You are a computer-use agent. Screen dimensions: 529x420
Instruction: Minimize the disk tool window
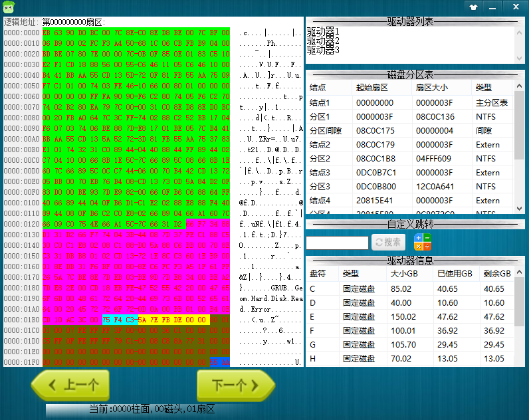tap(492, 7)
